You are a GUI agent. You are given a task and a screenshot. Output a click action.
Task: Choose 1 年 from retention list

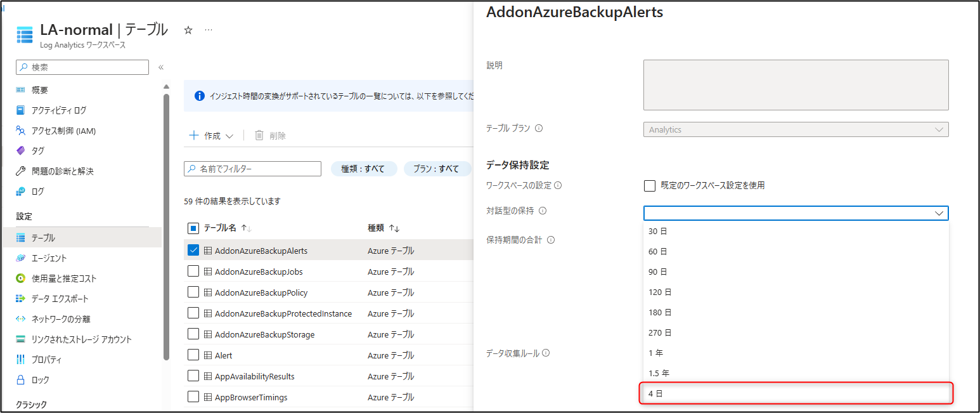(x=796, y=353)
